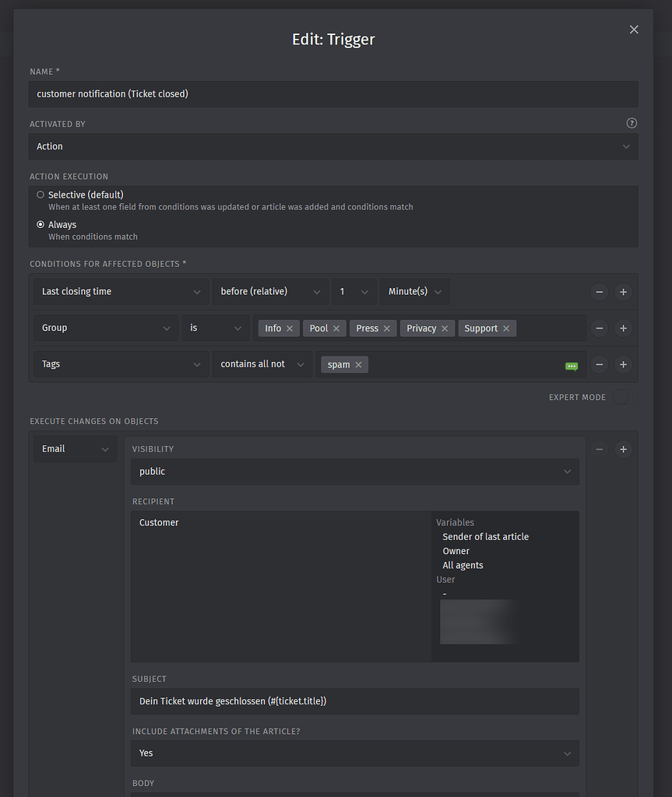Choose Owner as recipient variable
The height and width of the screenshot is (797, 672).
pos(456,551)
